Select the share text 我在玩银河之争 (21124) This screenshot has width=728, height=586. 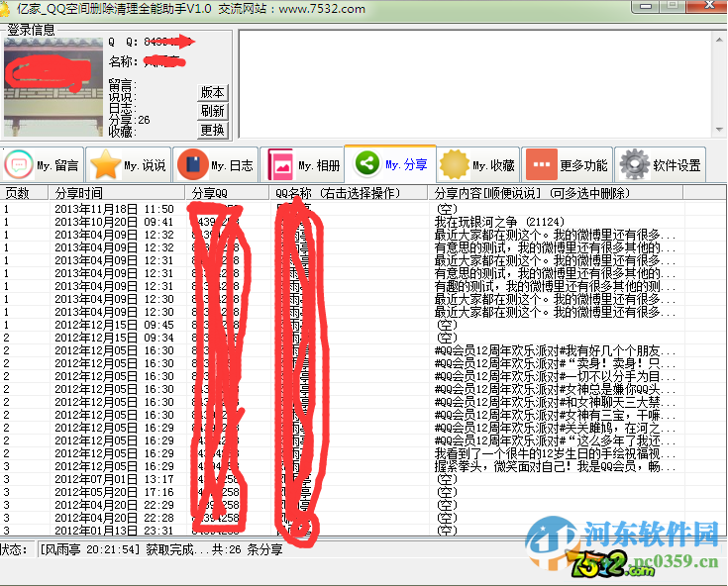(x=499, y=222)
